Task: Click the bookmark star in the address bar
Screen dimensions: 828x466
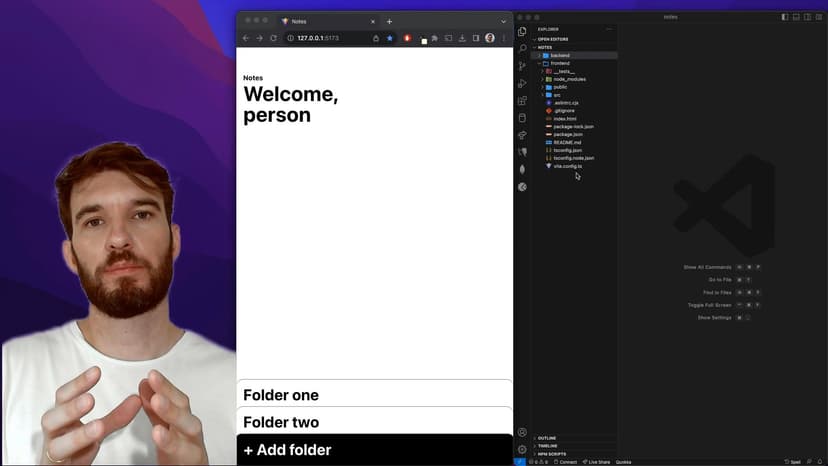Action: click(390, 38)
